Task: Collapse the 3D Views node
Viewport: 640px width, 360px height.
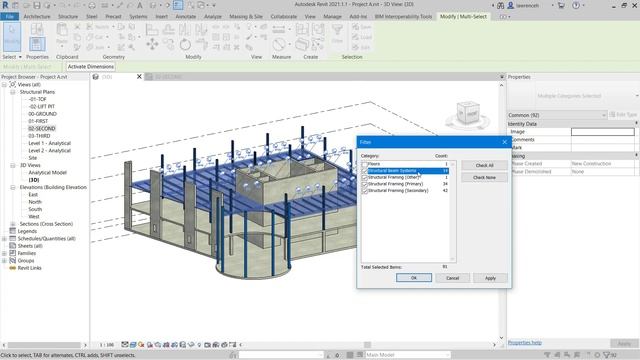Action: 13,165
